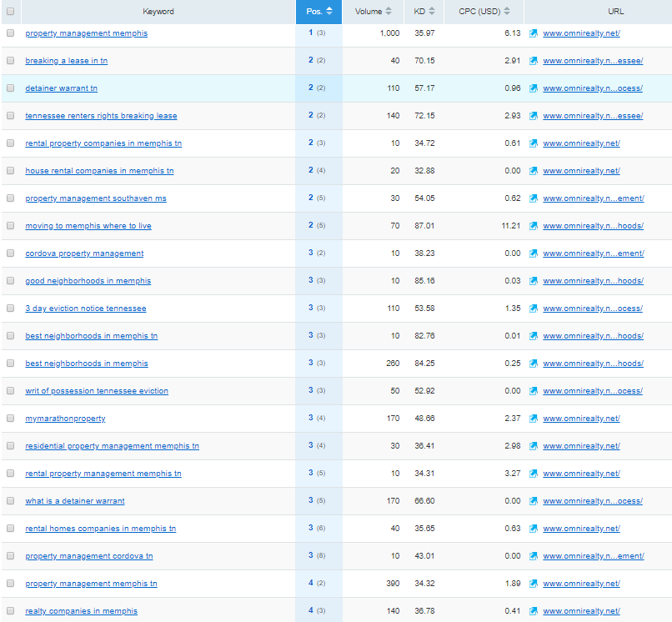
Task: Click the Keyword column header
Action: (x=158, y=12)
